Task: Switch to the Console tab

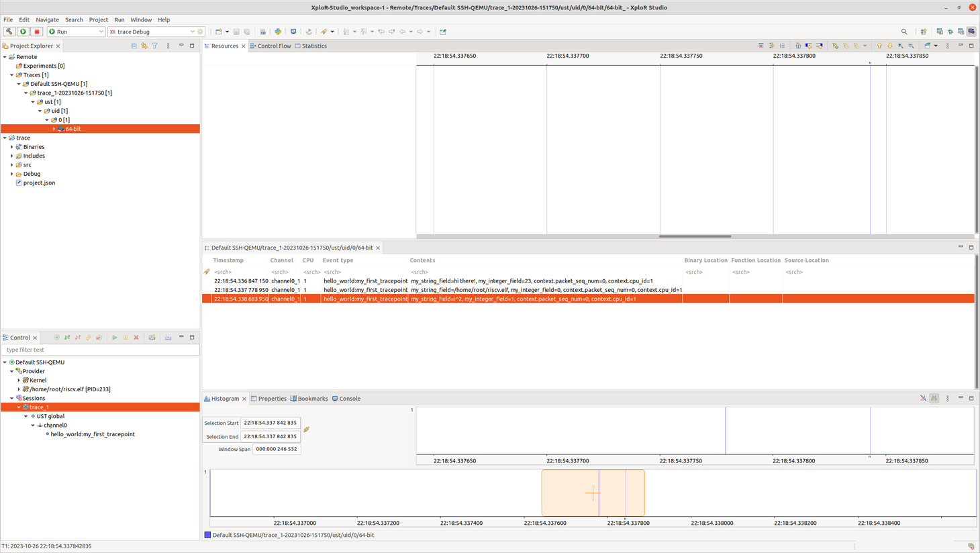Action: [x=346, y=399]
